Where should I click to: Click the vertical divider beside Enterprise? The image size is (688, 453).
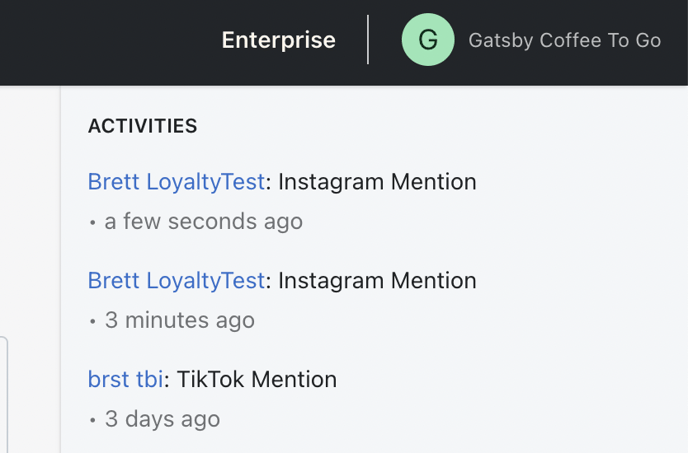tap(368, 40)
